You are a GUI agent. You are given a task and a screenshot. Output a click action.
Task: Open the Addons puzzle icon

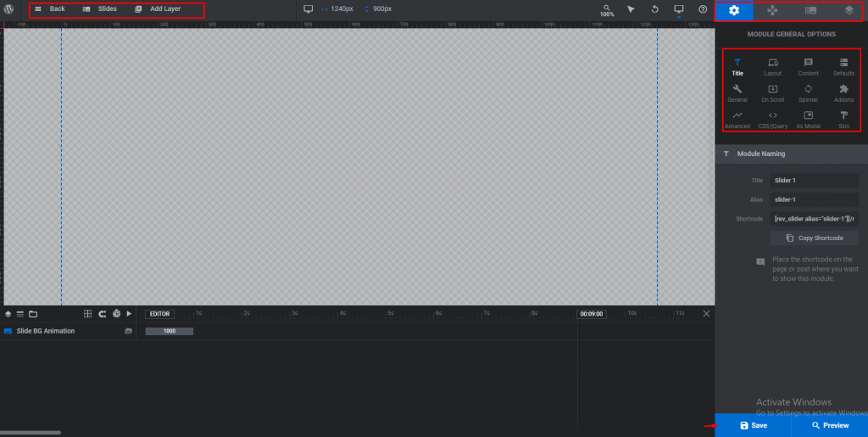pos(843,93)
